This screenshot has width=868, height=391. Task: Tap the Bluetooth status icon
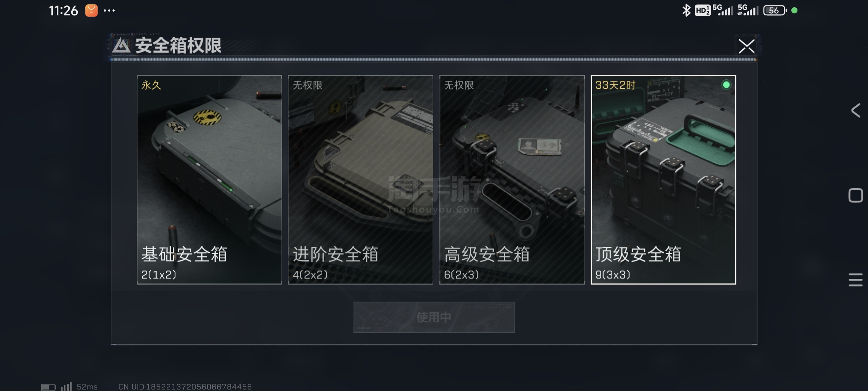pyautogui.click(x=686, y=10)
